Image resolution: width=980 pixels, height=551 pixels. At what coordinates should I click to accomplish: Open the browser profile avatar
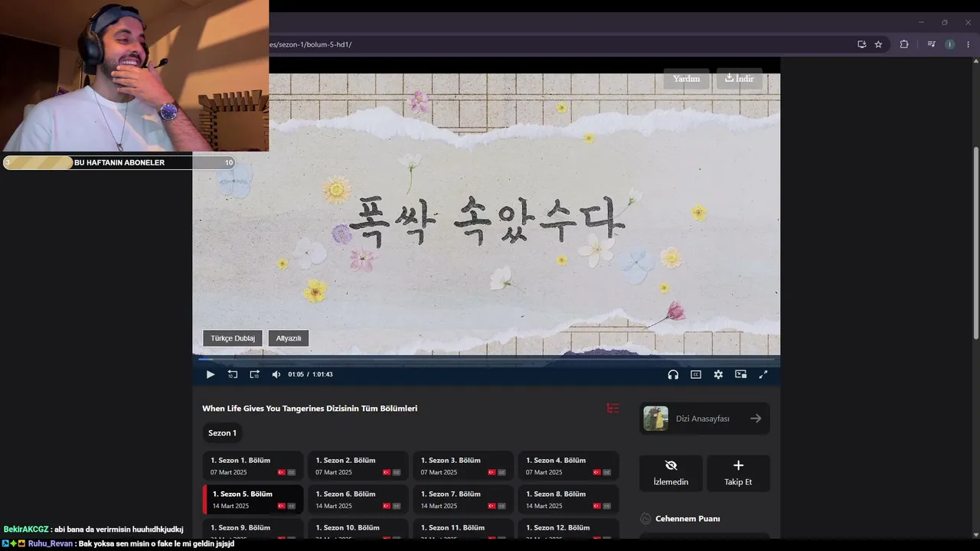tap(950, 44)
